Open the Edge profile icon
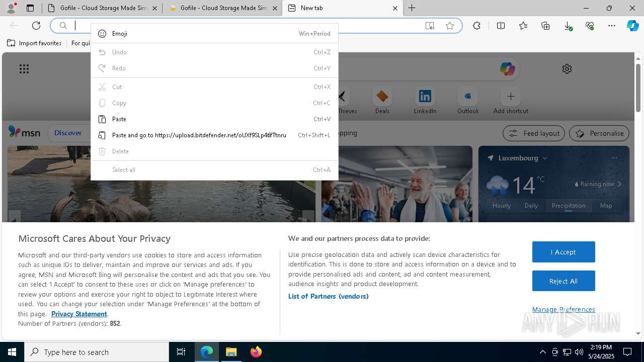The height and width of the screenshot is (362, 644). point(11,8)
